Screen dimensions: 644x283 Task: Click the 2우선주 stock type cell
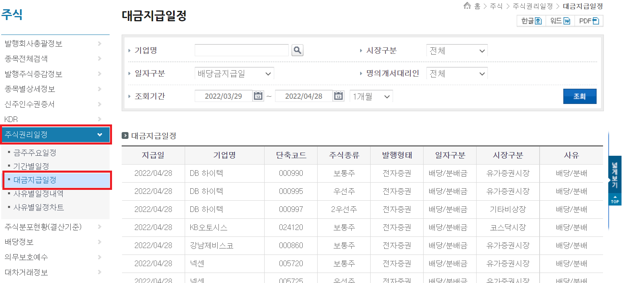click(x=344, y=210)
